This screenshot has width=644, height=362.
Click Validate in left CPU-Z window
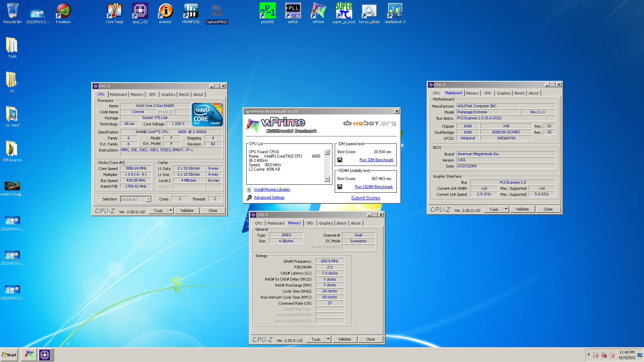(187, 210)
